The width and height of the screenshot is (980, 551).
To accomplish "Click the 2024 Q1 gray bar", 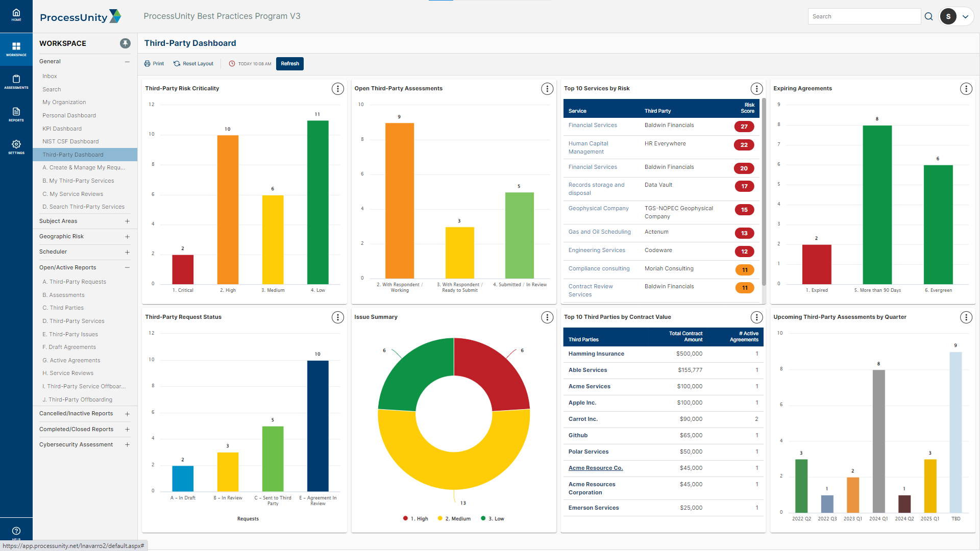I will pyautogui.click(x=878, y=441).
